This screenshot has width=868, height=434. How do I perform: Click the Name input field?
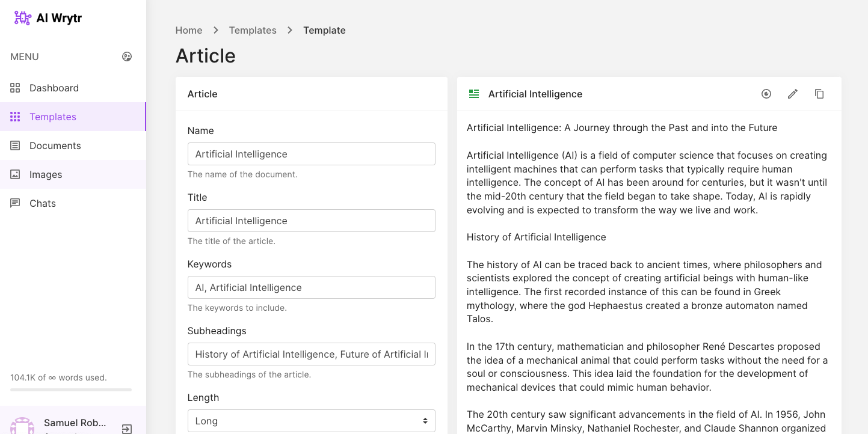click(311, 154)
